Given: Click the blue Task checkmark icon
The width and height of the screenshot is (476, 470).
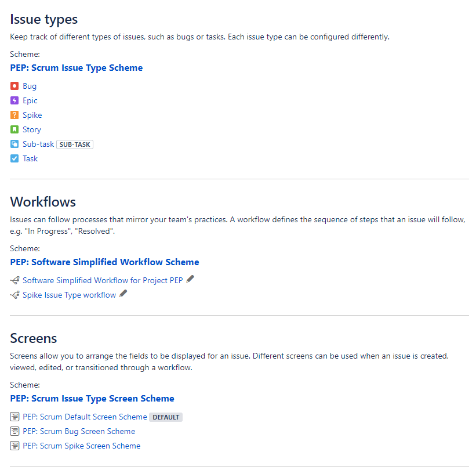Looking at the screenshot, I should point(13,158).
